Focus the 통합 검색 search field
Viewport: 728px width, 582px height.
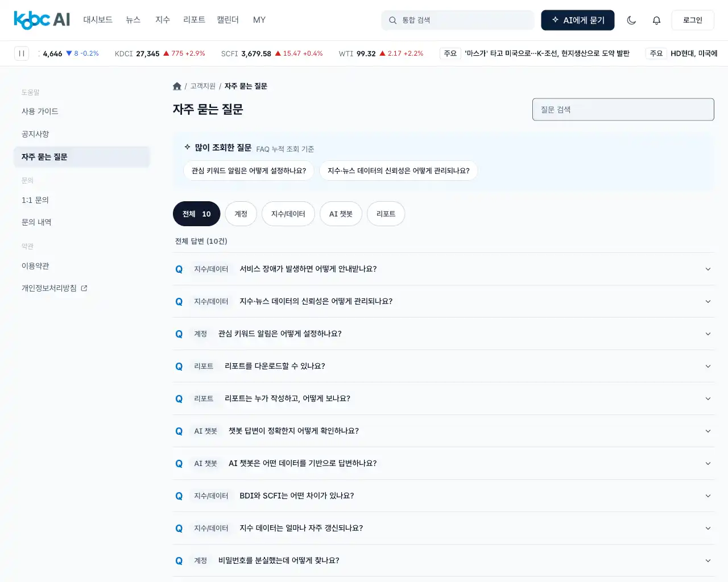[458, 20]
